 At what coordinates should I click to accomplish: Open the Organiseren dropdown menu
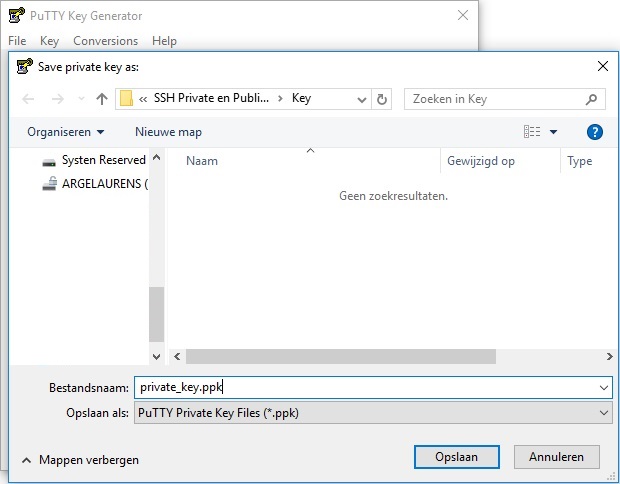click(x=66, y=132)
